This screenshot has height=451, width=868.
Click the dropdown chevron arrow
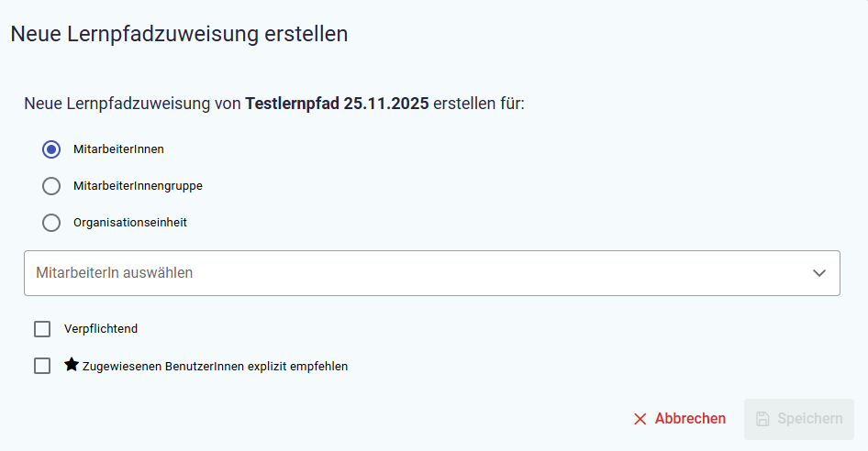point(819,273)
